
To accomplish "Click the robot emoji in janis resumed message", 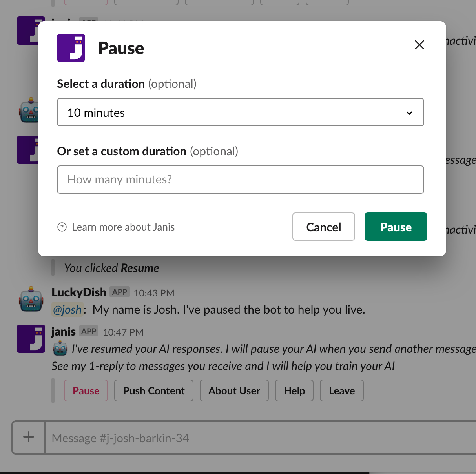I will [60, 348].
